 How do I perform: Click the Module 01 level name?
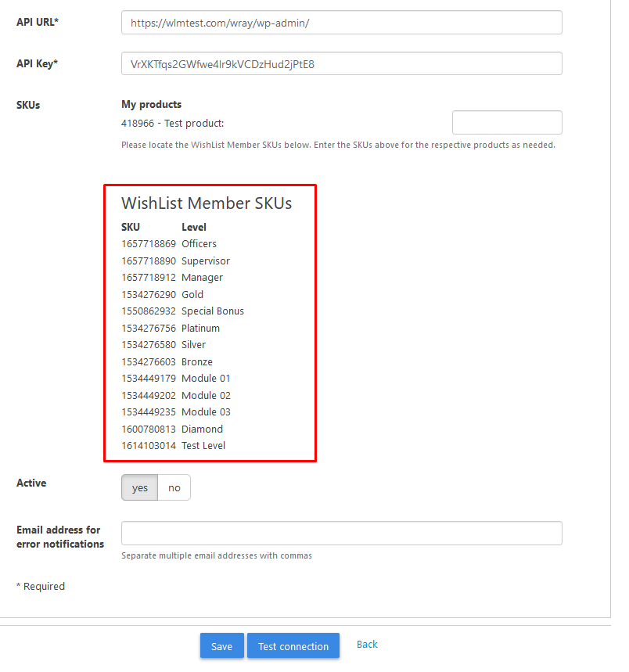coord(206,379)
